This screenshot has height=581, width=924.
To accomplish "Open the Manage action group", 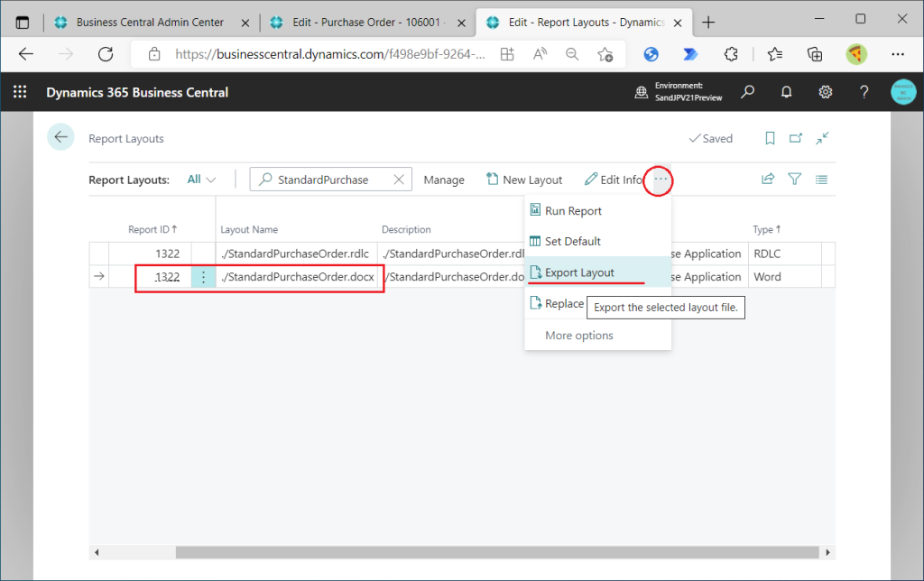I will [x=444, y=180].
